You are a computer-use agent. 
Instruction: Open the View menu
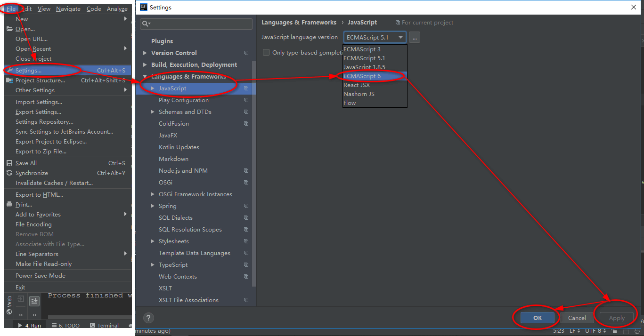(x=44, y=8)
